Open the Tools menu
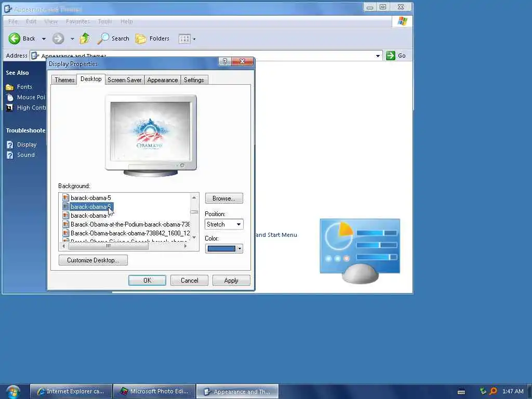Viewport: 532px width, 399px height. click(105, 21)
